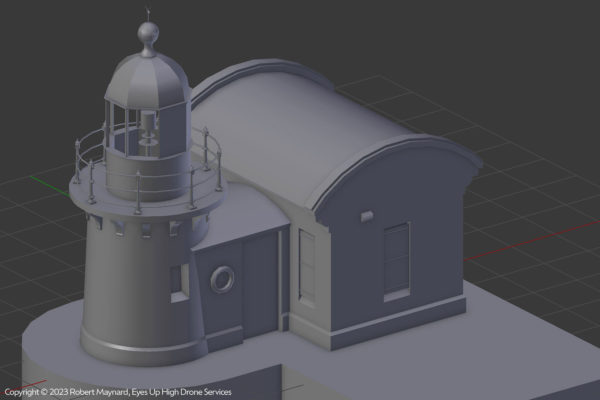600x400 pixels.
Task: Click the tall window on the right wall
Action: [397, 260]
